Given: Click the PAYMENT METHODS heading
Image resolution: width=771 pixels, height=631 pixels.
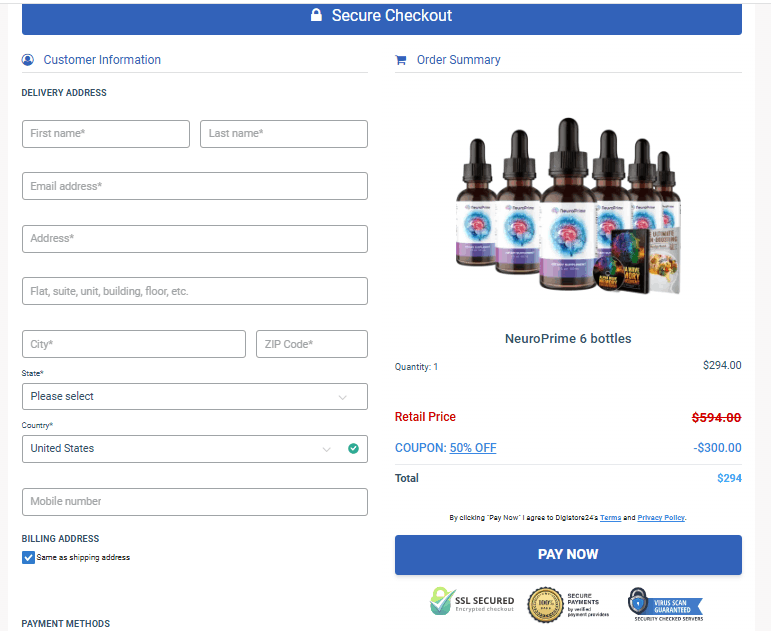Looking at the screenshot, I should pos(66,624).
